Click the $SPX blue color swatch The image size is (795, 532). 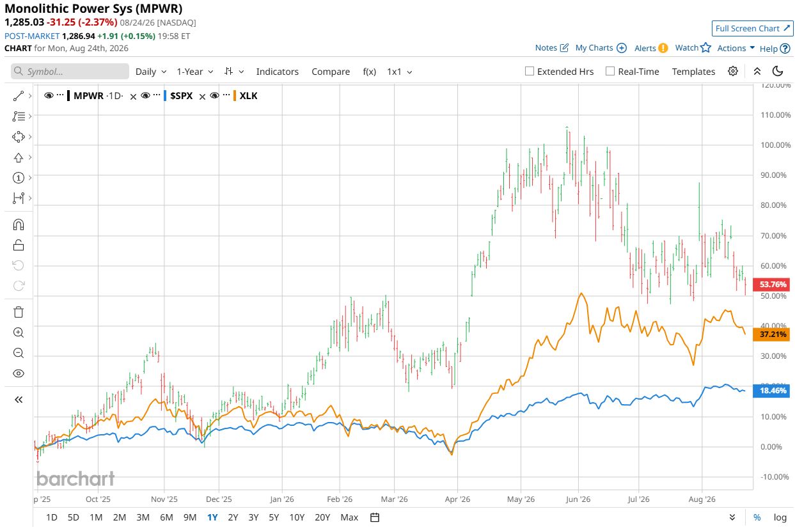[x=166, y=96]
